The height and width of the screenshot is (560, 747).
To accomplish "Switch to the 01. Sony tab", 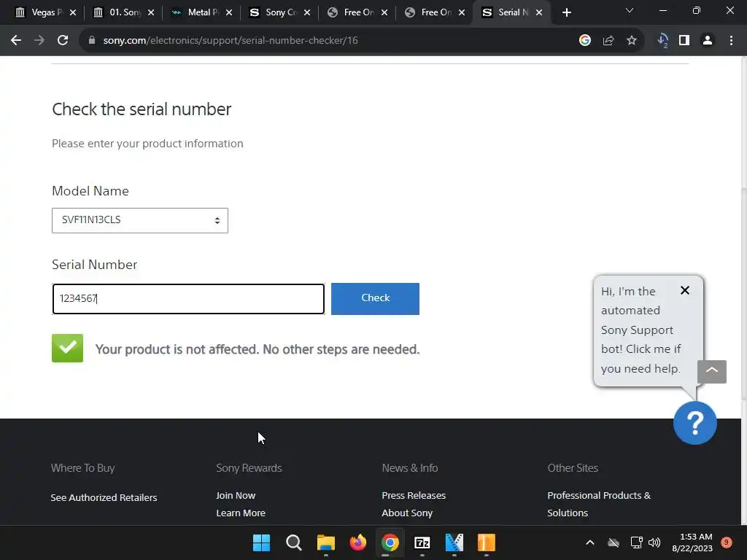I will click(117, 12).
